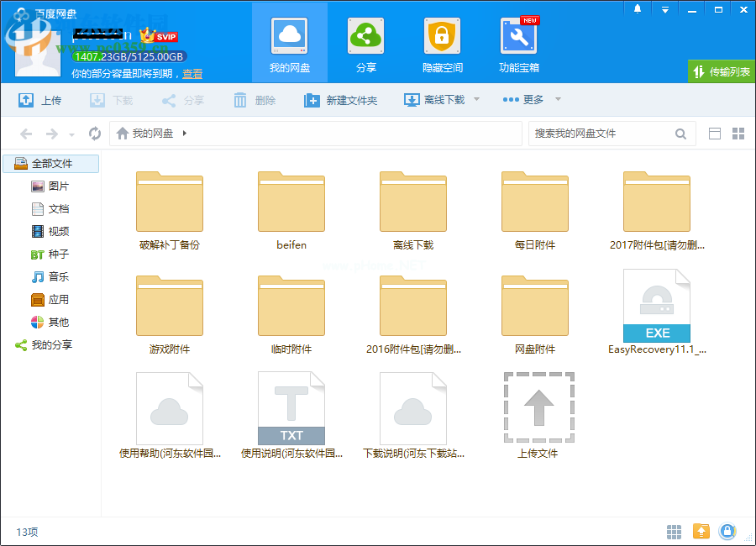Viewport: 756px width, 546px height.
Task: Select the 离线下载 folder
Action: (413, 211)
